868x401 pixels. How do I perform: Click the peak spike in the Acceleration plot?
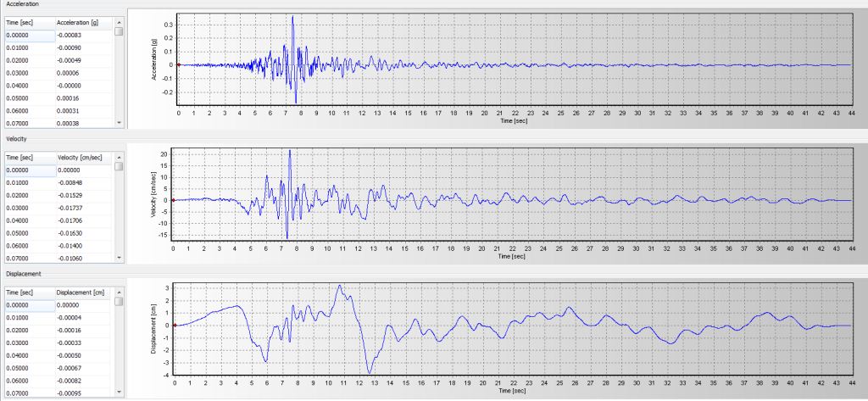pos(292,18)
